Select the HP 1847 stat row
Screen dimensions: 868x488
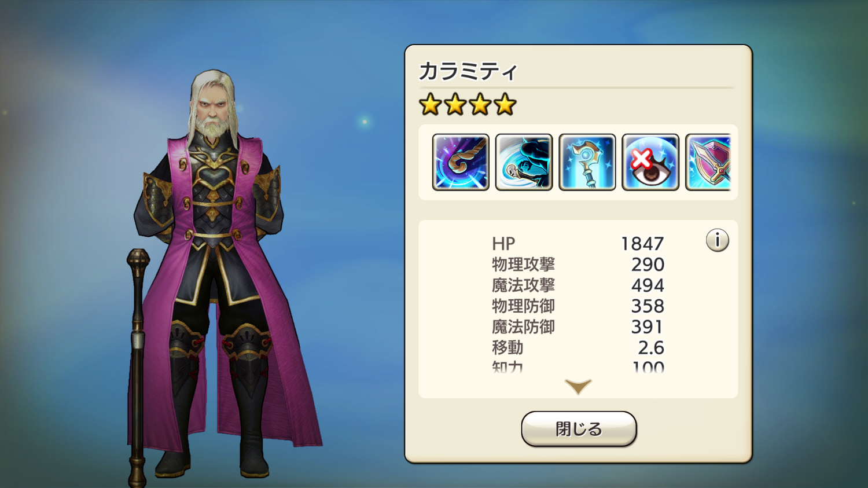click(x=578, y=244)
